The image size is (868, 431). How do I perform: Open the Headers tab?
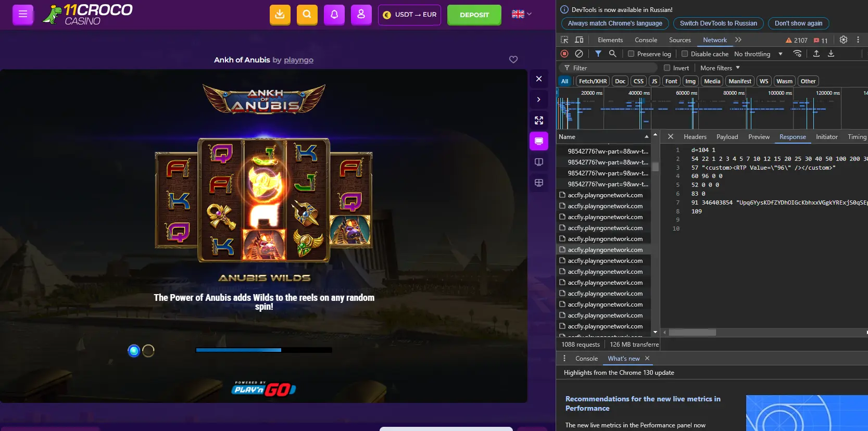pyautogui.click(x=695, y=136)
